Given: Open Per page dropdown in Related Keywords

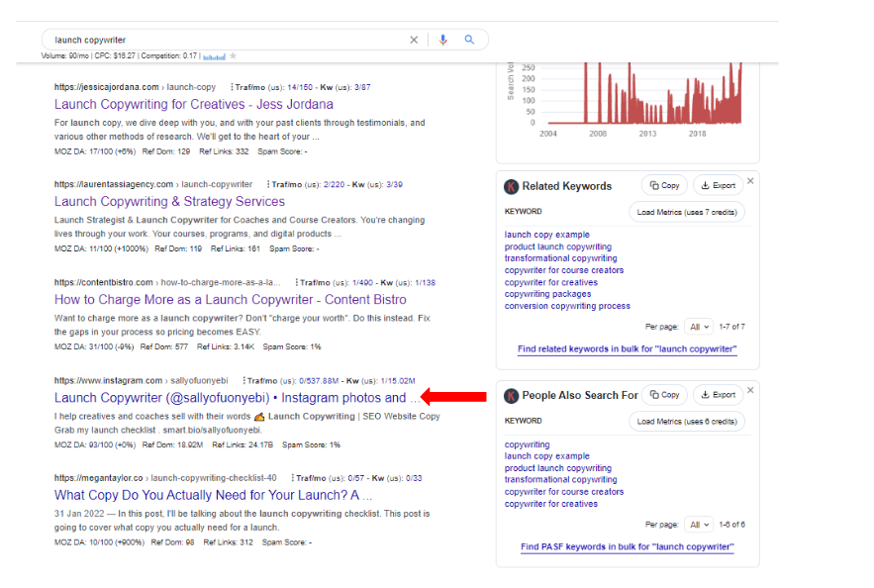Looking at the screenshot, I should pos(699,327).
